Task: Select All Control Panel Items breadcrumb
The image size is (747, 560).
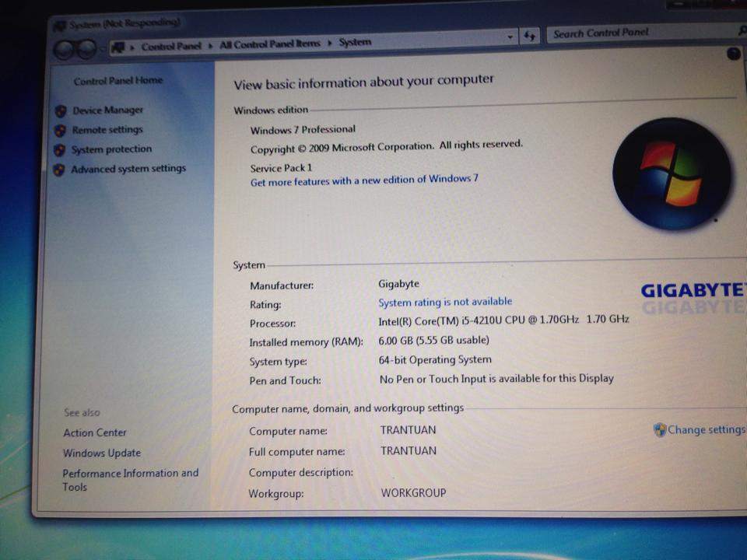Action: [270, 44]
